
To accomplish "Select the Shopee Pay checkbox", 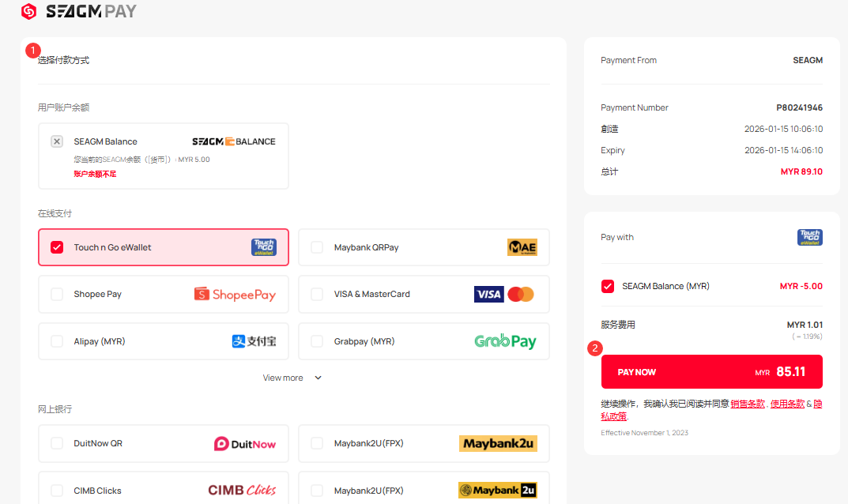I will click(57, 295).
